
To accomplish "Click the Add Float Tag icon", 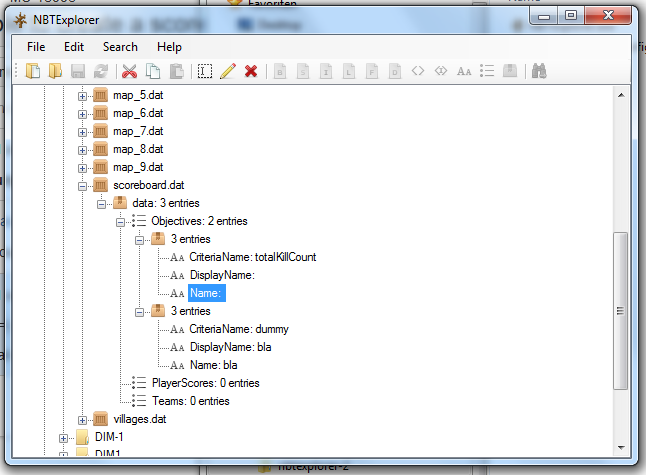I will click(x=372, y=71).
